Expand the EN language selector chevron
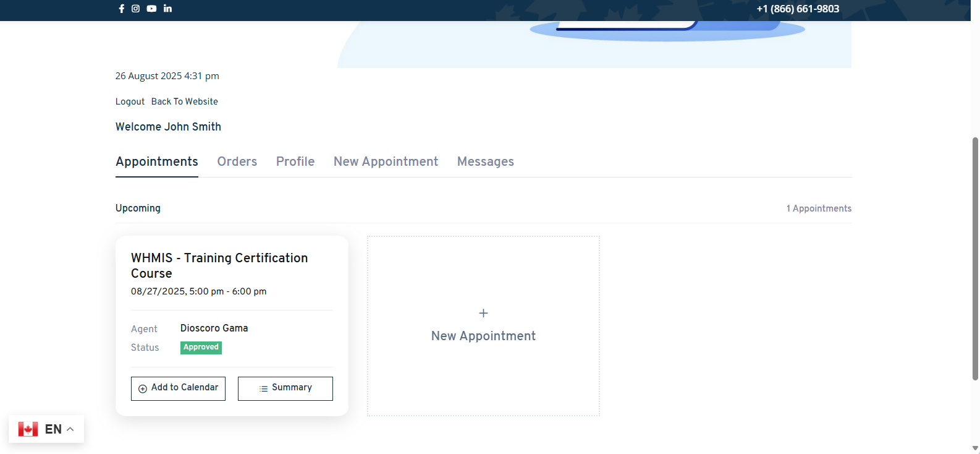This screenshot has width=980, height=454. pos(70,429)
